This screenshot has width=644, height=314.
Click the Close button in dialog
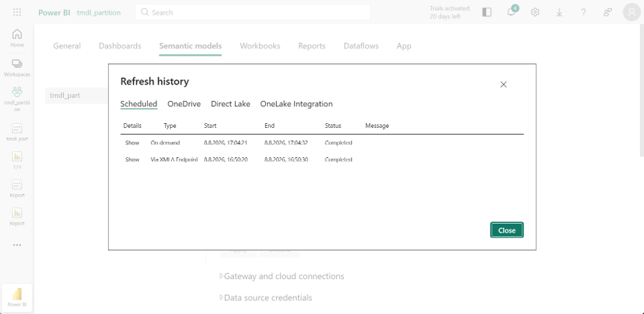(x=507, y=230)
